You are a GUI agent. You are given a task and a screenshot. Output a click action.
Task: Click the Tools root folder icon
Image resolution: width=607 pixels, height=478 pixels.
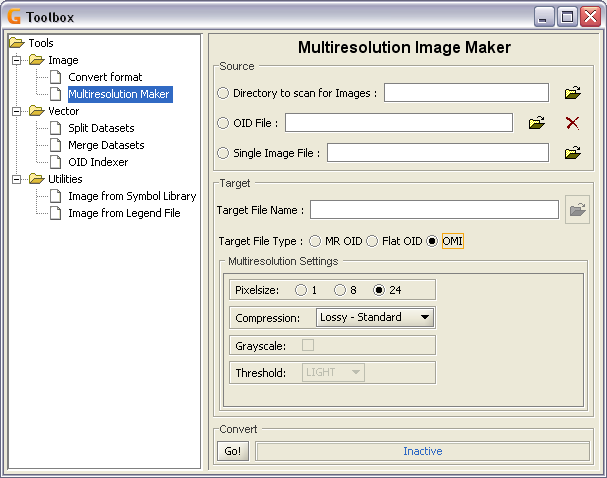point(17,42)
